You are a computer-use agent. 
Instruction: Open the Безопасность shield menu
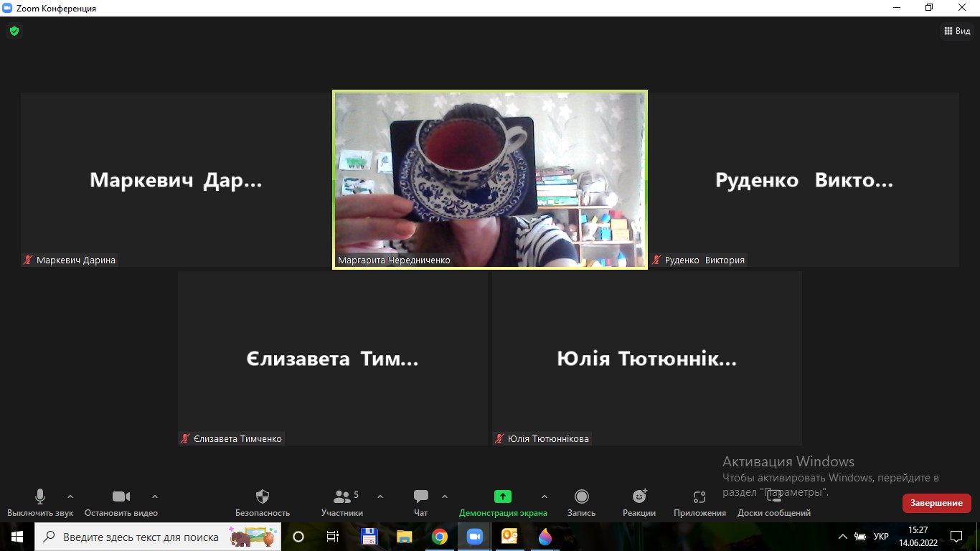click(x=263, y=502)
